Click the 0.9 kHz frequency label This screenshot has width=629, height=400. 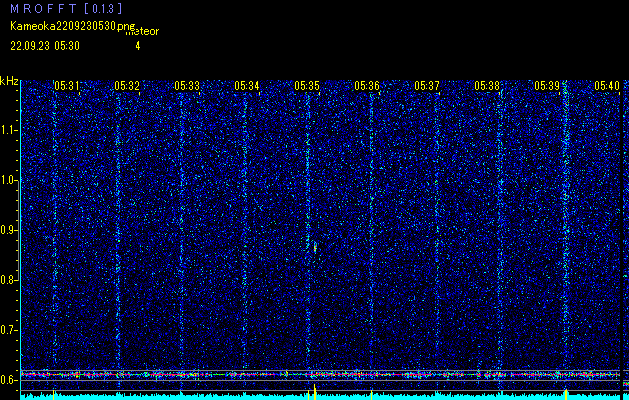tap(9, 230)
